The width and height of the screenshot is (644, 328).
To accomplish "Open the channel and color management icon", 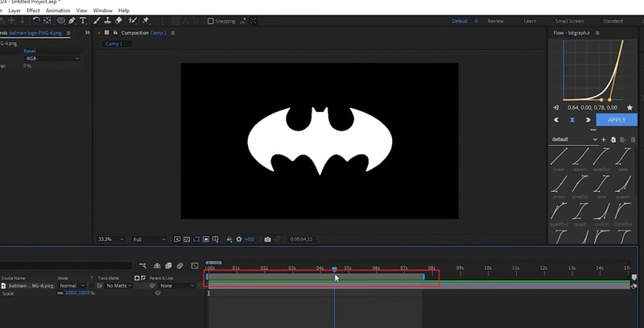I will pos(229,239).
